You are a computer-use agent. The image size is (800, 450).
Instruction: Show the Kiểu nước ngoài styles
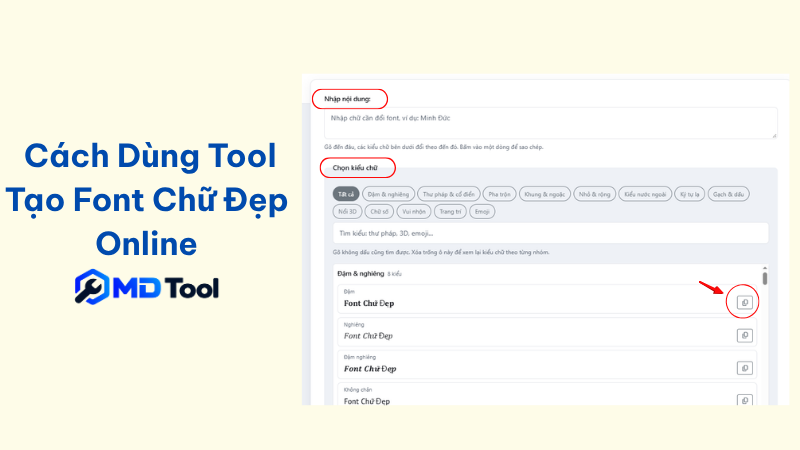[x=645, y=194]
